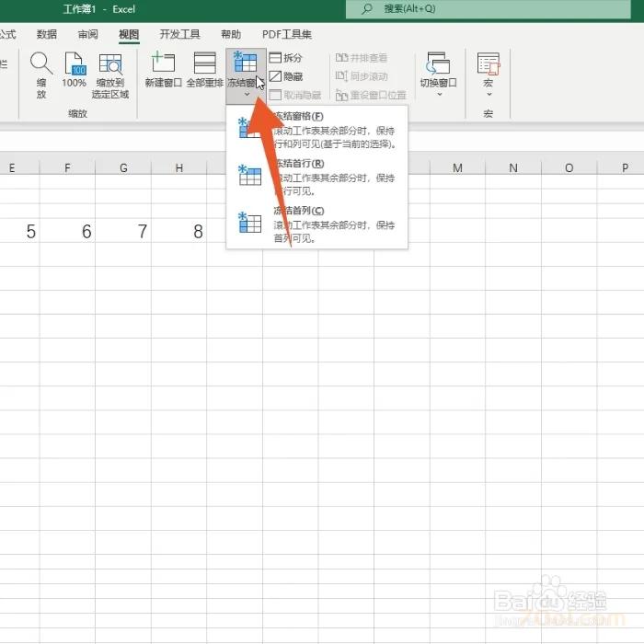Switch to the Help (帮助) tab
Screen dimensions: 644x644
click(x=231, y=35)
